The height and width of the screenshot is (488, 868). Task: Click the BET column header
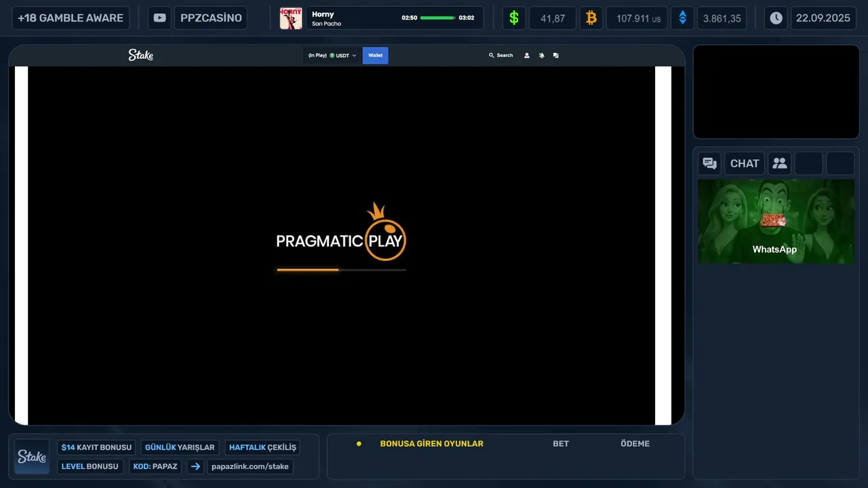tap(561, 444)
